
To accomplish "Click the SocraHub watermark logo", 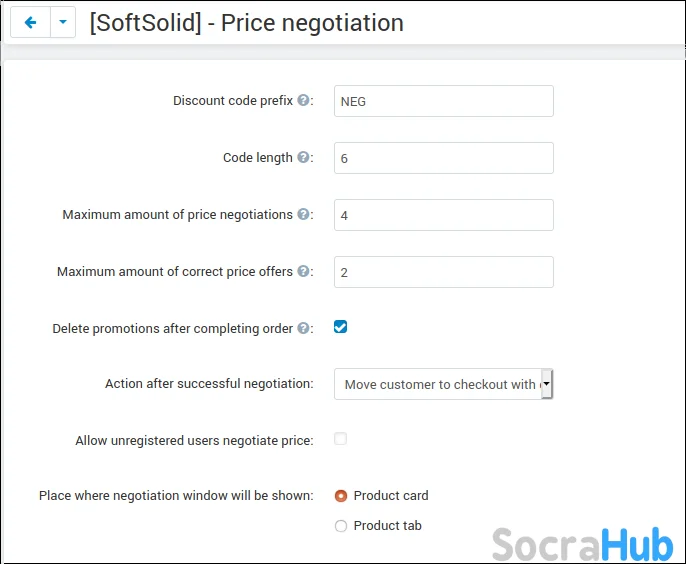I will point(582,544).
